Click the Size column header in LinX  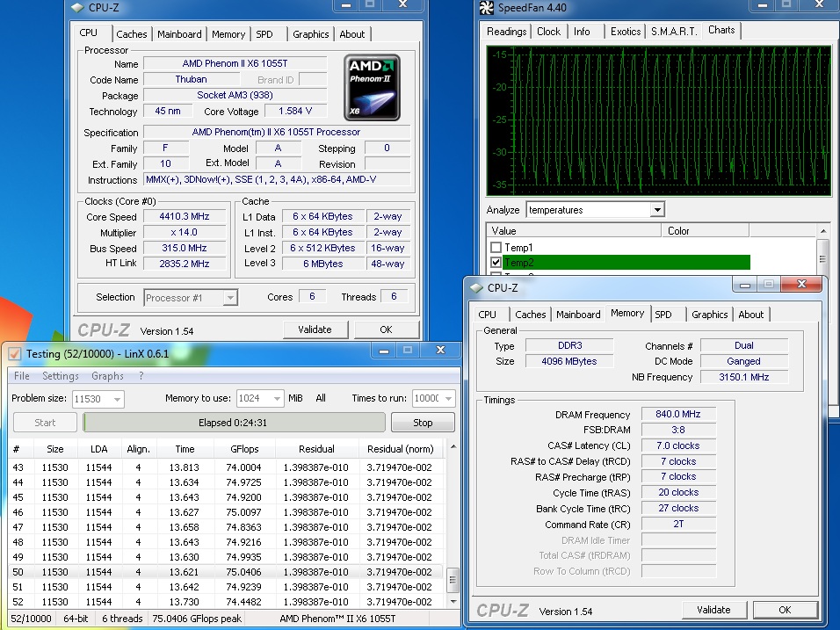54,449
